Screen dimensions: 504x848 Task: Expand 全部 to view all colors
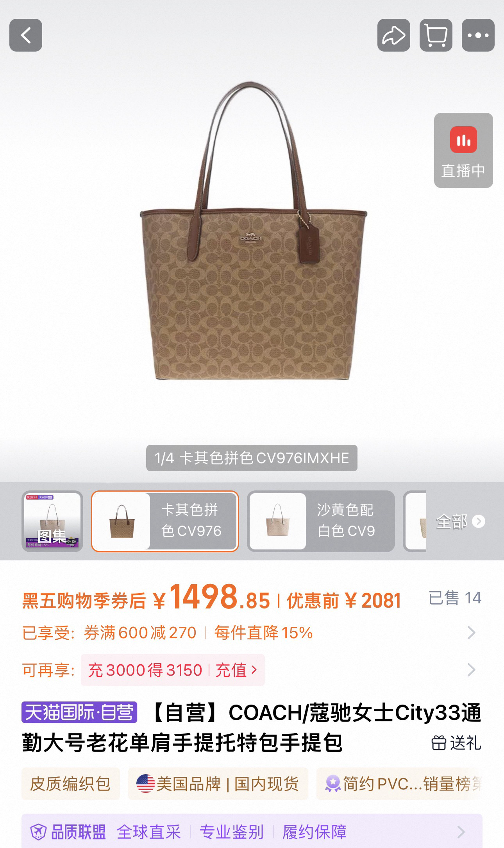click(460, 521)
